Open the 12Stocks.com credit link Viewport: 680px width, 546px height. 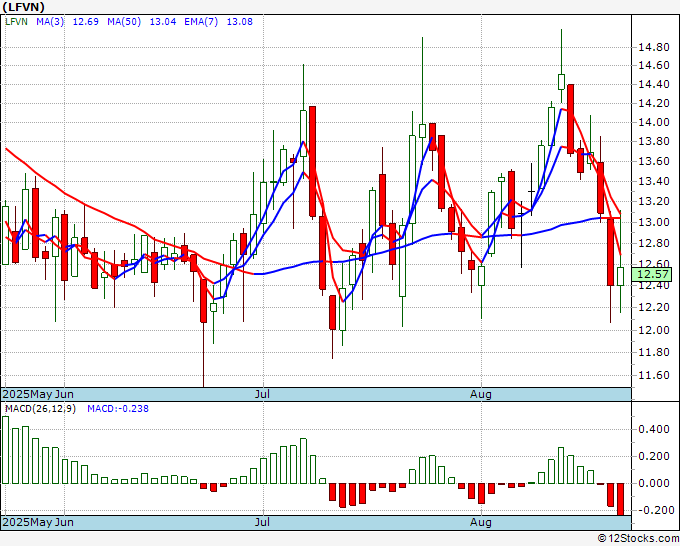point(638,539)
